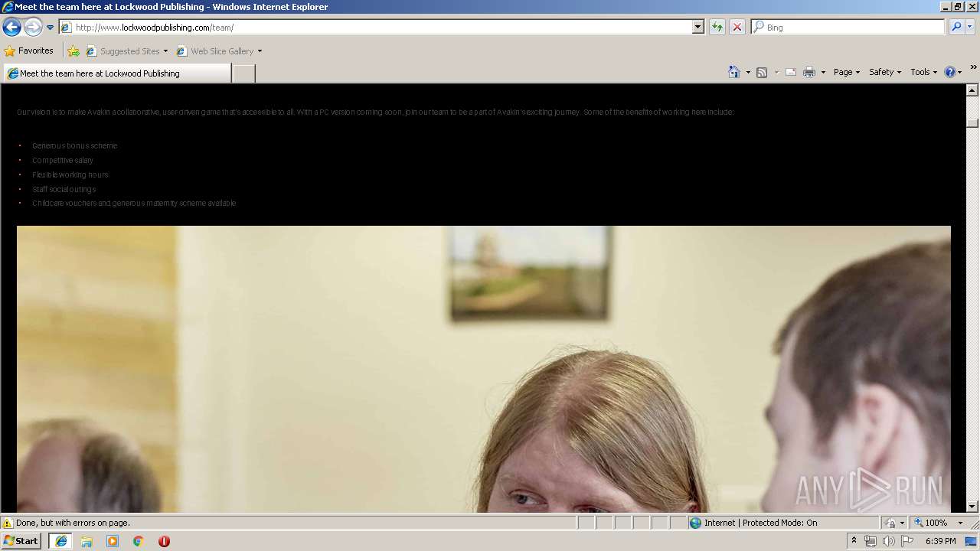Click the 'Our vision is to make Avakin' paragraph
Screen dimensions: 980x551
point(375,112)
